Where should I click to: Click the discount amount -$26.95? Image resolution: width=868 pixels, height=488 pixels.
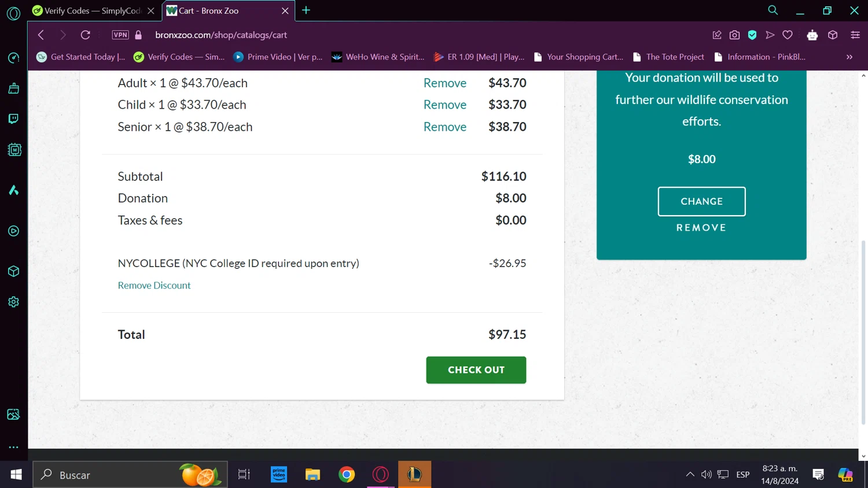(507, 263)
